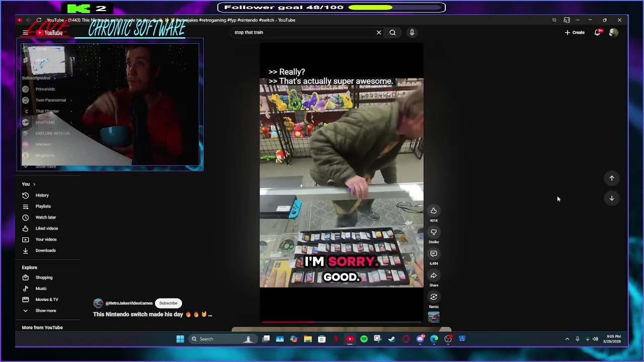
Task: Open OBS Studio from the taskbar
Action: click(448, 339)
